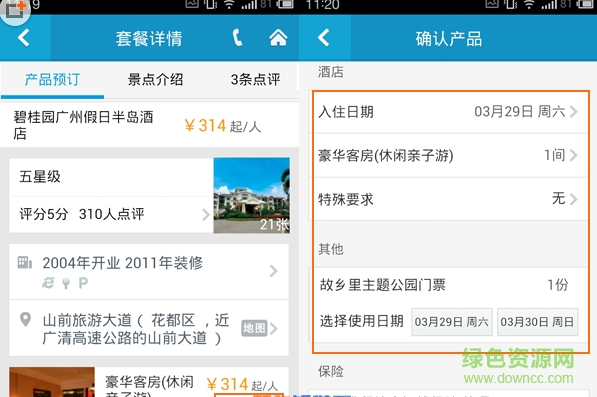The image size is (597, 397).
Task: Open the address row chevron
Action: (274, 328)
